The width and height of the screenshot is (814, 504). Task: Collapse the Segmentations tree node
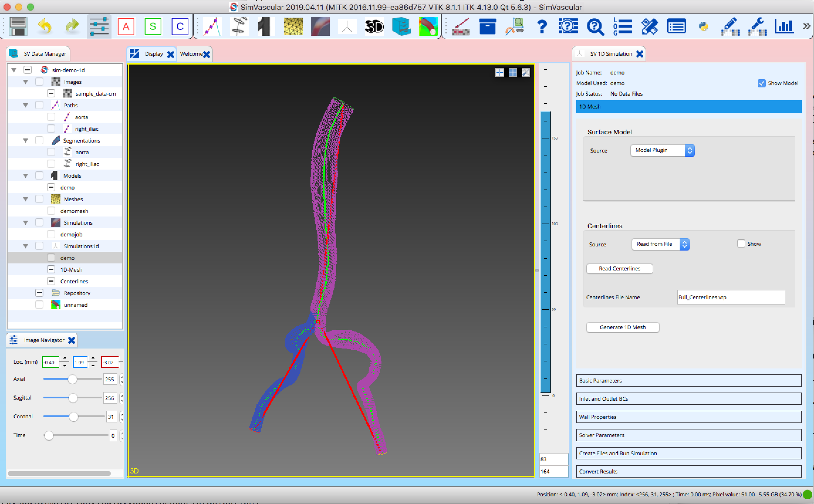26,140
